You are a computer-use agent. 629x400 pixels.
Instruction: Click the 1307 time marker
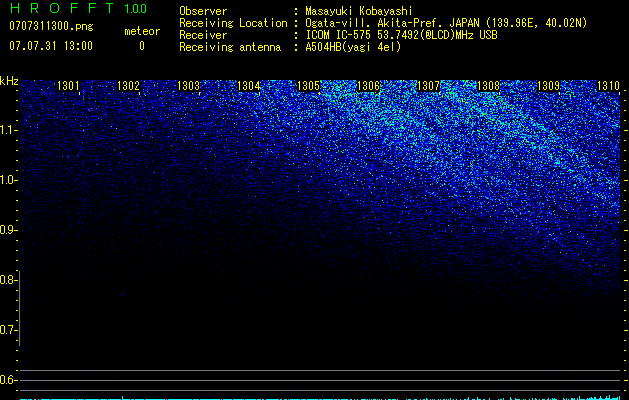[x=428, y=86]
